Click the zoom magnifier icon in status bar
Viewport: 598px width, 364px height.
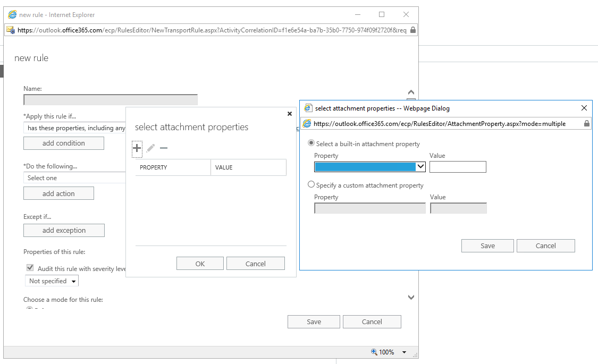pos(374,352)
